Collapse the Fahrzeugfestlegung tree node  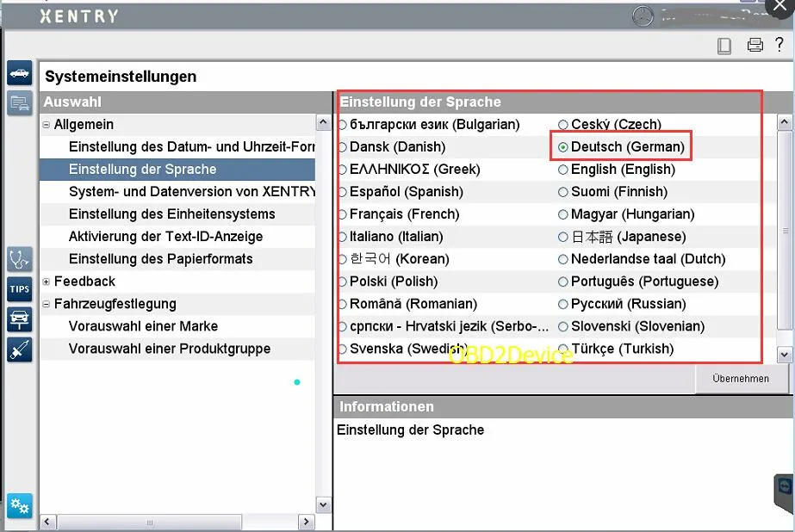coord(47,304)
